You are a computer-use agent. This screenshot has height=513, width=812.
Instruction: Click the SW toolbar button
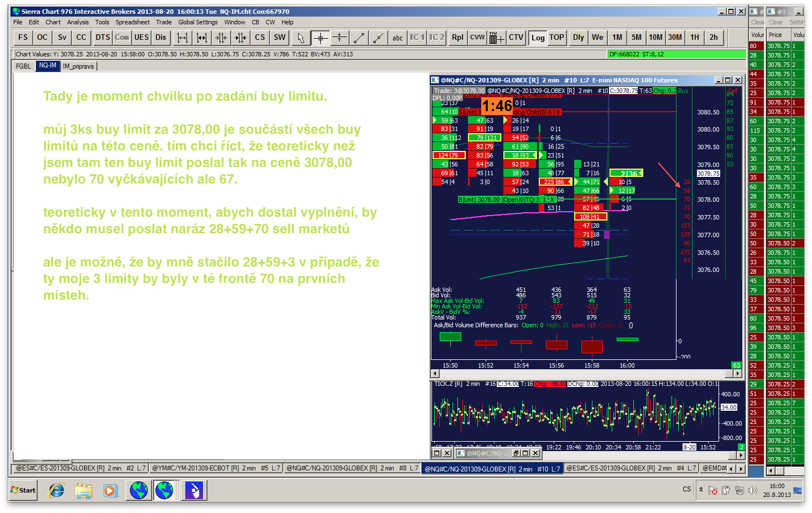280,38
